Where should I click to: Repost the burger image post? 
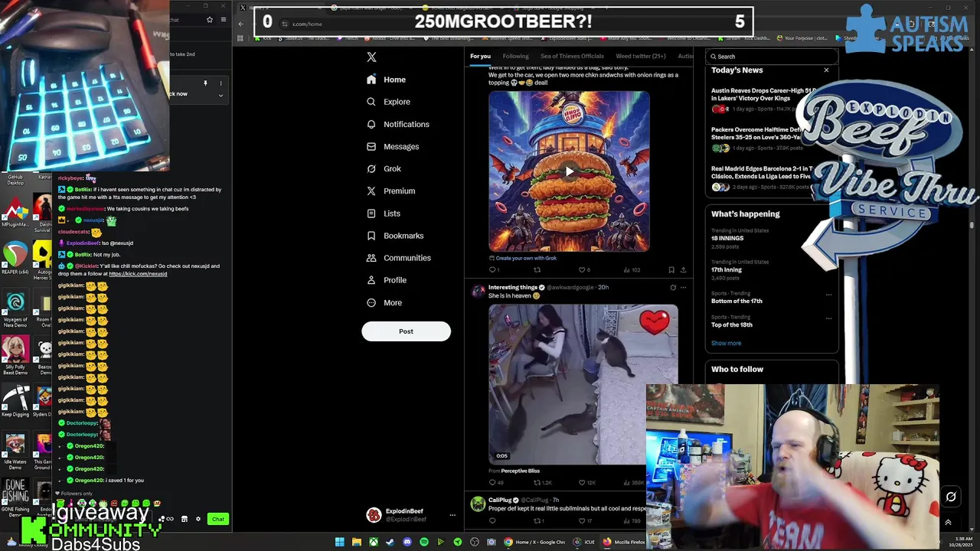(537, 269)
